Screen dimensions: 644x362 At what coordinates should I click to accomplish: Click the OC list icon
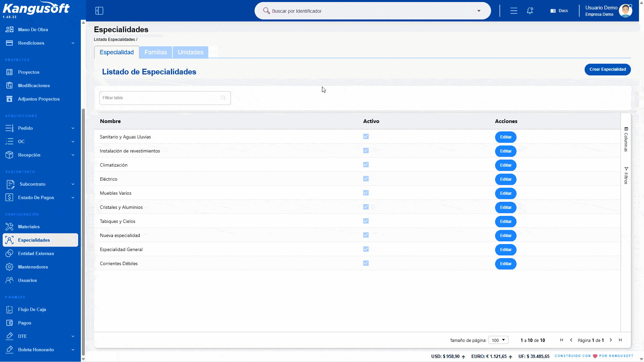[x=9, y=141]
